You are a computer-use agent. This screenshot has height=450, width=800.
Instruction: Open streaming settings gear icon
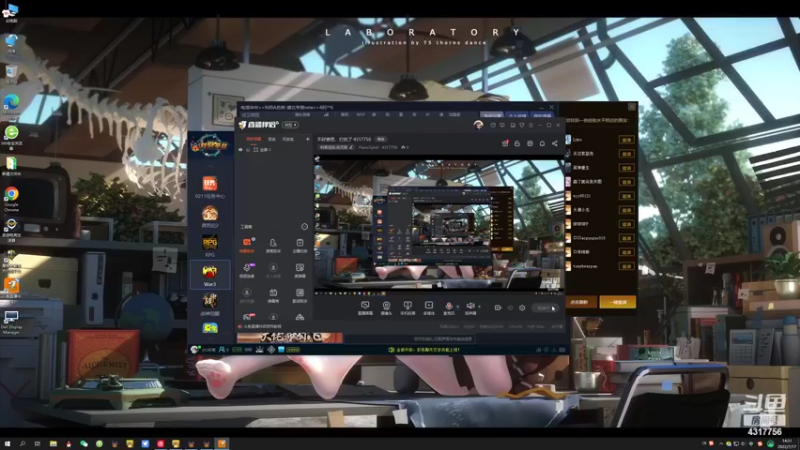[x=522, y=308]
